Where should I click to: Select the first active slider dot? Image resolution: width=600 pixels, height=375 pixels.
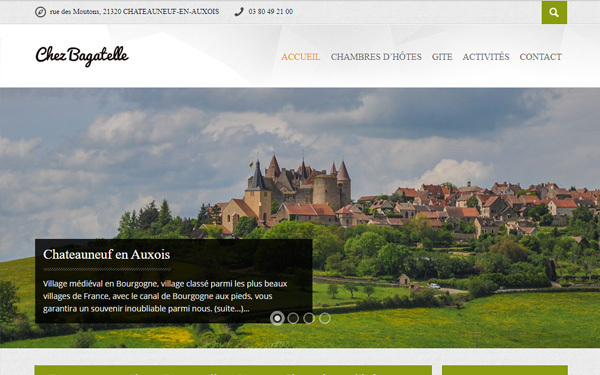click(277, 318)
